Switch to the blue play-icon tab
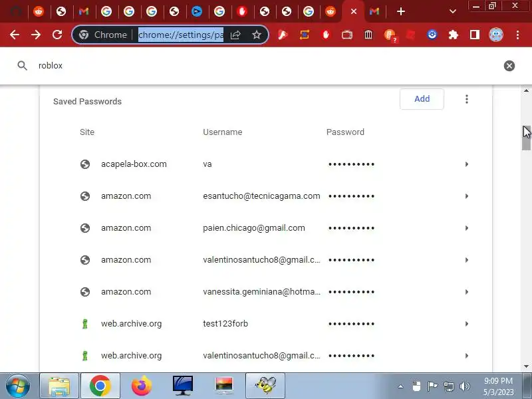Viewport: 532px width, 399px height. 197,11
